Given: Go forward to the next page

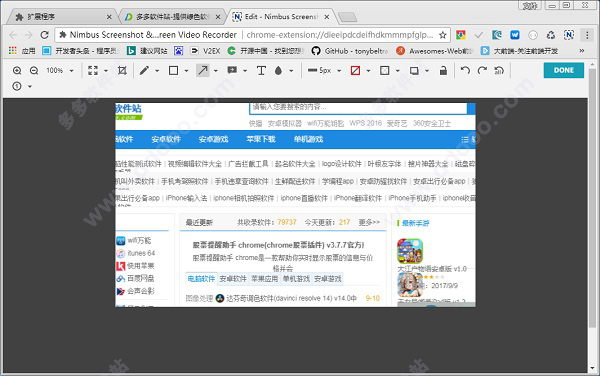Looking at the screenshot, I should coord(29,35).
